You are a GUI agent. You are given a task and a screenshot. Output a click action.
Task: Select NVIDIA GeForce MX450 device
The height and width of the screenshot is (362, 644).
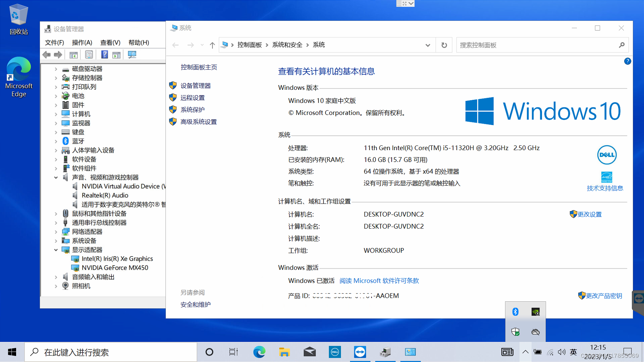click(x=115, y=268)
